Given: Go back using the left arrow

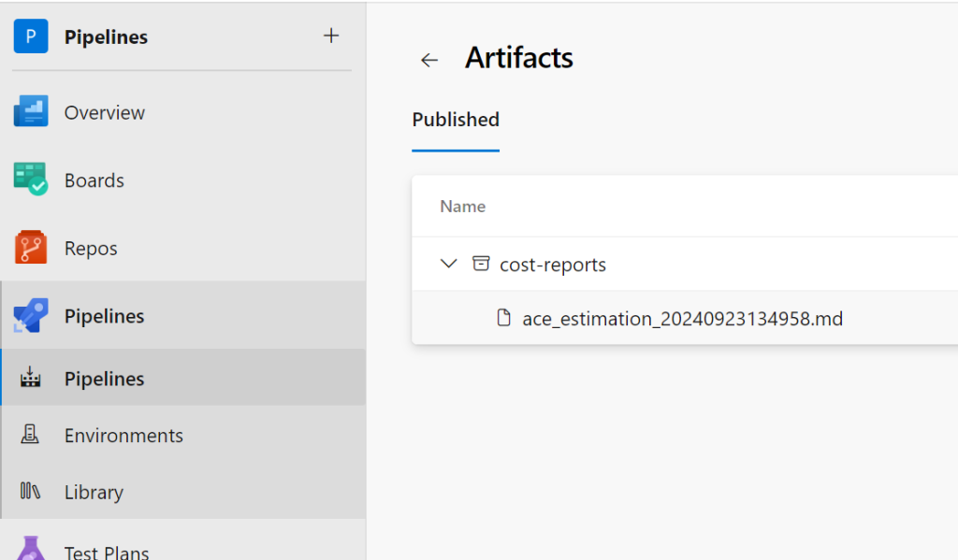Looking at the screenshot, I should [429, 60].
